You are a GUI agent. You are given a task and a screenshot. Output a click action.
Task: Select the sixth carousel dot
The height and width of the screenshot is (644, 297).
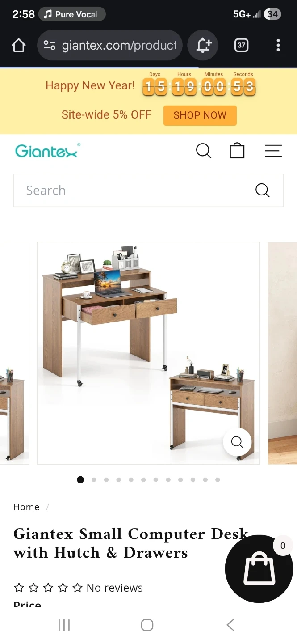click(143, 480)
